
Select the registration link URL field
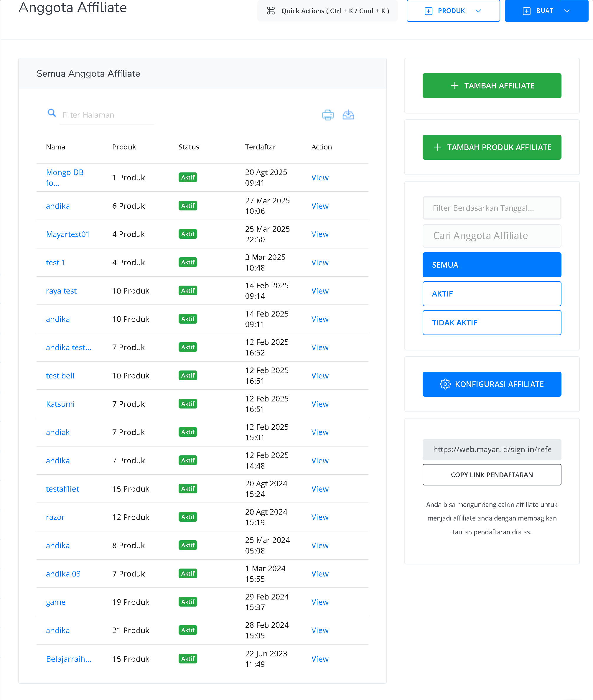(x=492, y=449)
